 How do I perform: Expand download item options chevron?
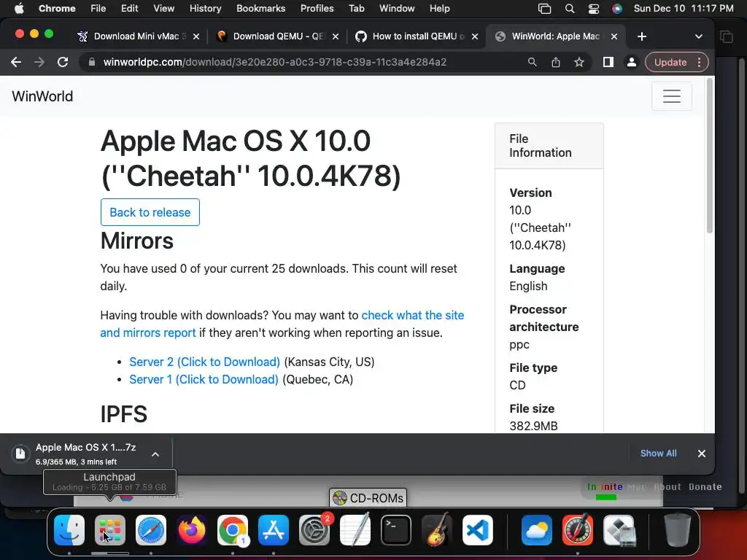155,454
